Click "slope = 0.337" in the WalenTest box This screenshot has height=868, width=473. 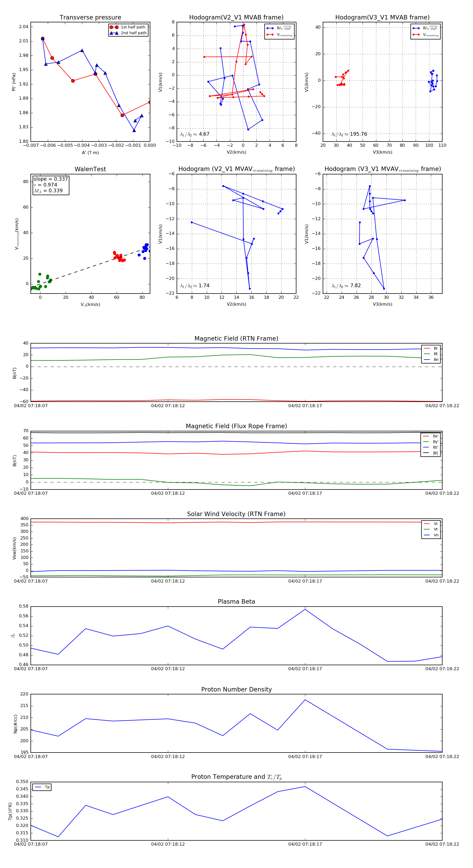50,179
